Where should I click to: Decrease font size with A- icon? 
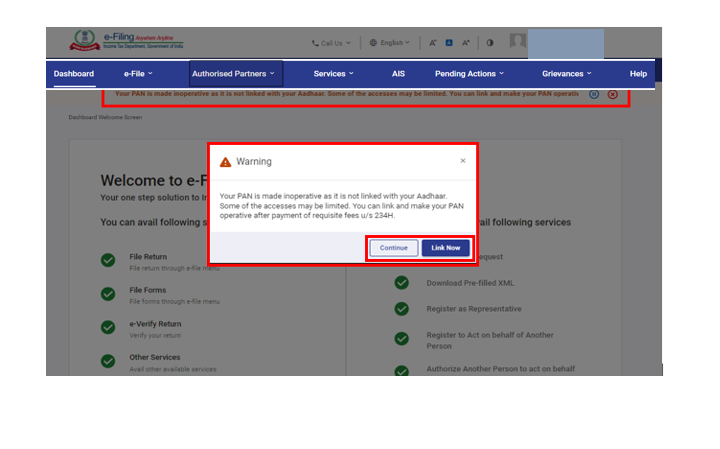[x=433, y=43]
